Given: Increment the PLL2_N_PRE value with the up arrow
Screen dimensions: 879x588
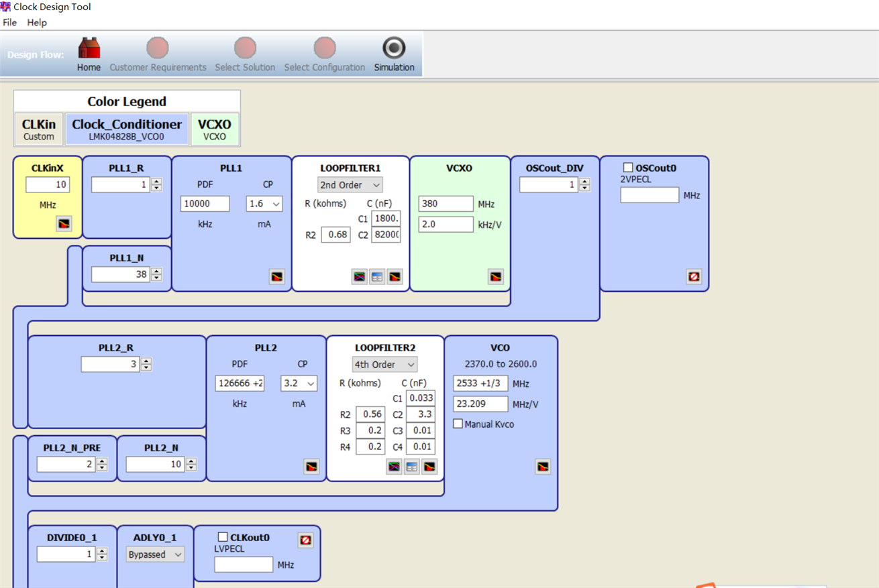Looking at the screenshot, I should tap(102, 461).
